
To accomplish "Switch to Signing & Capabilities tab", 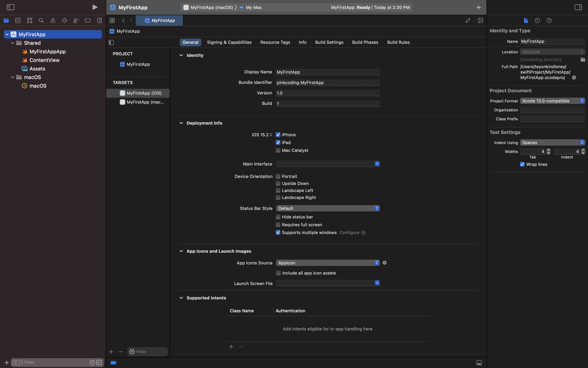I will 229,42.
